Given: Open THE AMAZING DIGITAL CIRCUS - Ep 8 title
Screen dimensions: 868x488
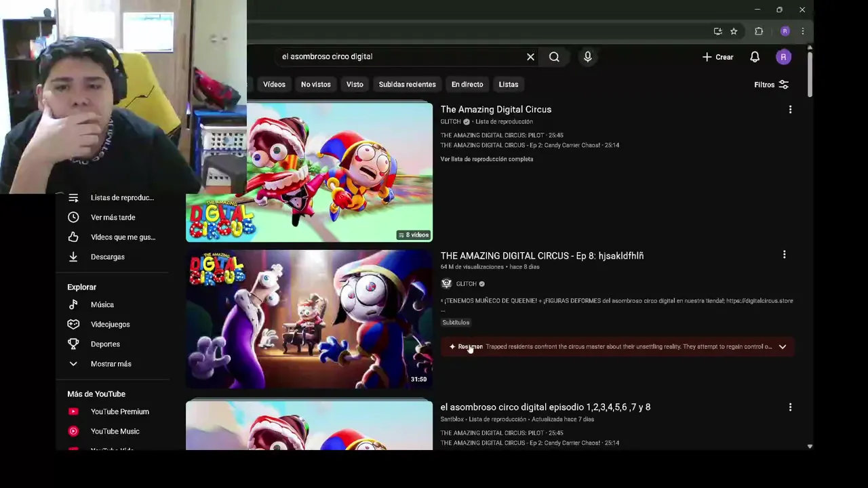Looking at the screenshot, I should pos(542,256).
